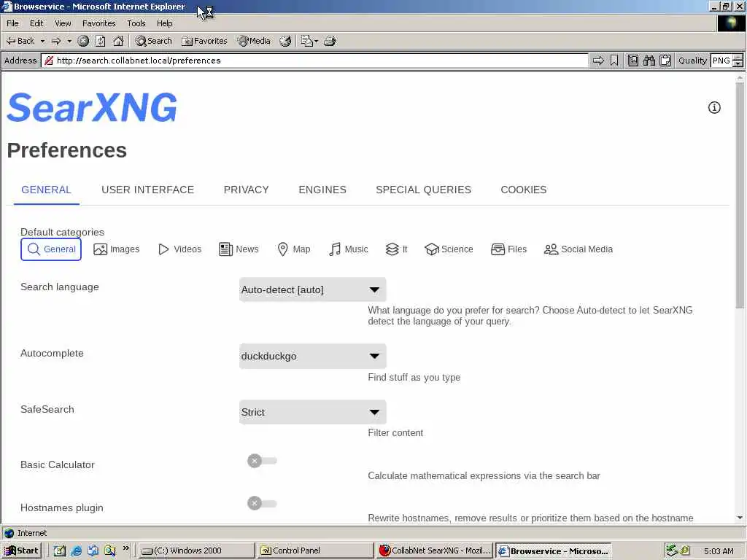Toggle the Map default category
Viewport: 747px width, 560px height.
click(294, 249)
